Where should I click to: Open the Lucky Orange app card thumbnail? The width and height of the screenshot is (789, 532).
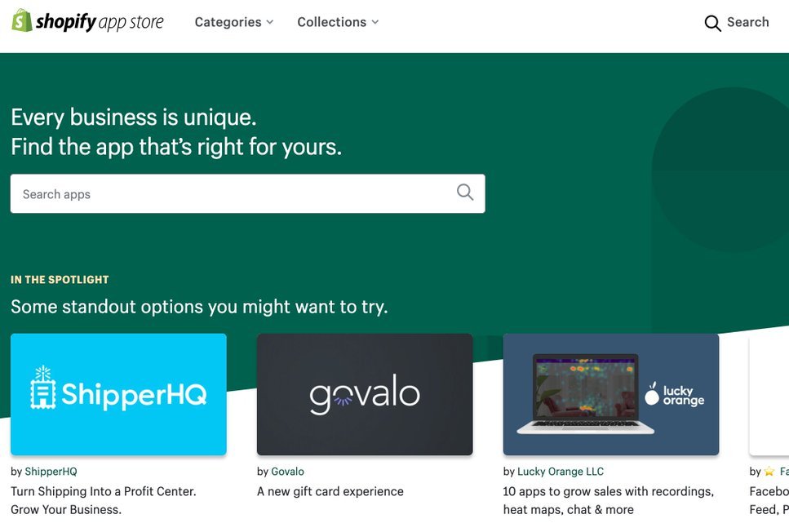tap(611, 394)
